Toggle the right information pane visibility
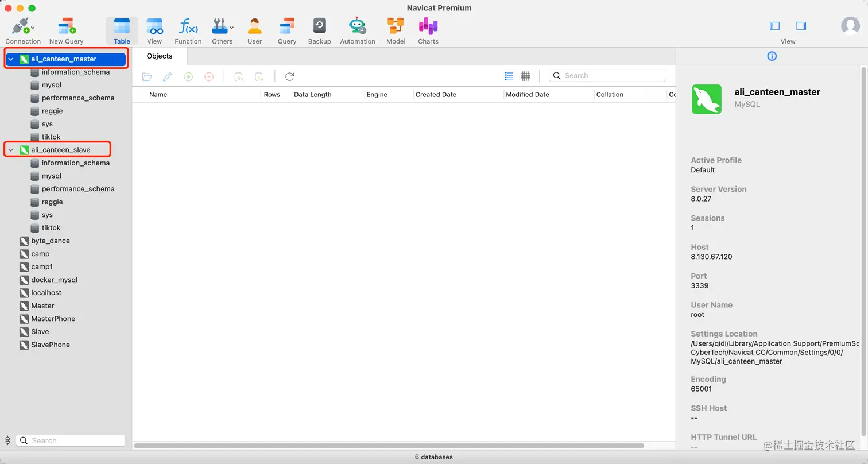This screenshot has height=464, width=868. pos(801,26)
